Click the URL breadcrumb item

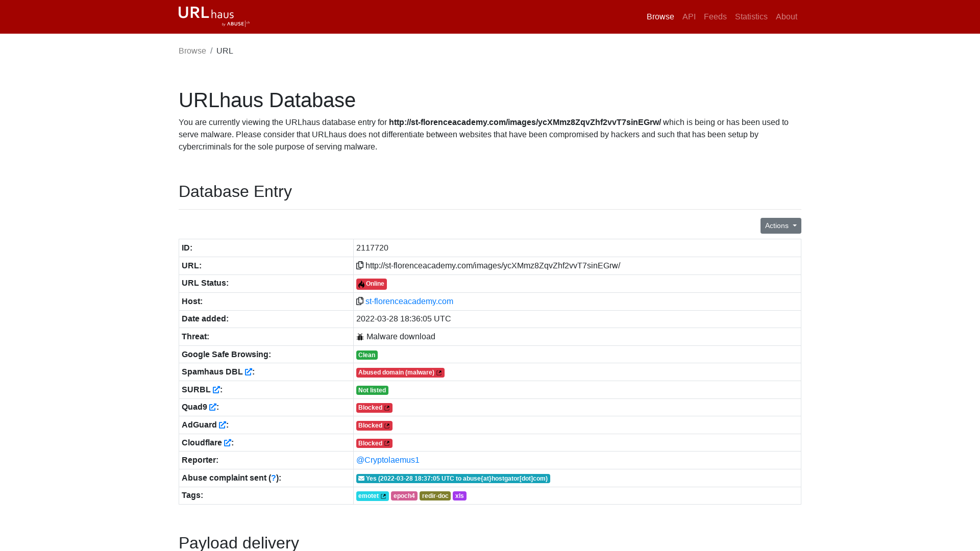(225, 51)
